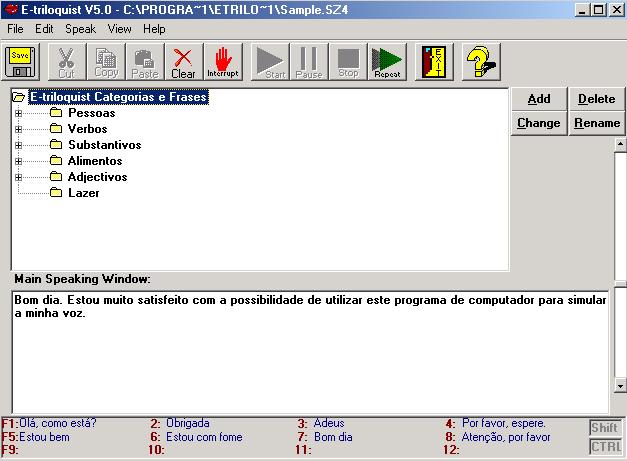Click inside the Main Speaking Window text box
627x461 pixels.
tap(310, 352)
